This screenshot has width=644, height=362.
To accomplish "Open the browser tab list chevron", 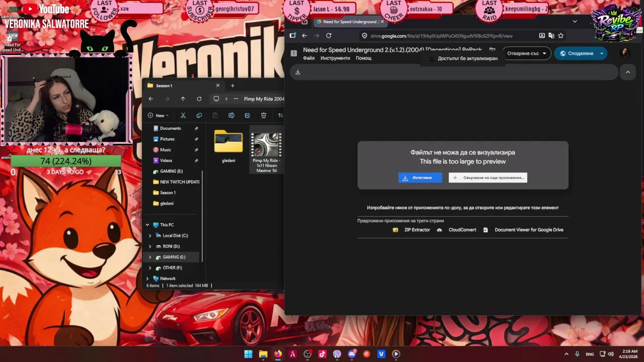I will (575, 22).
